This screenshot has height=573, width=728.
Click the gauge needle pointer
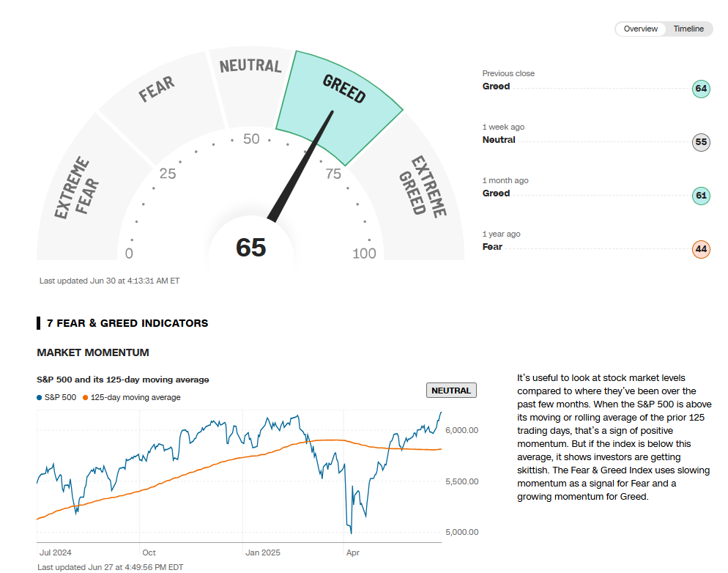pyautogui.click(x=302, y=165)
